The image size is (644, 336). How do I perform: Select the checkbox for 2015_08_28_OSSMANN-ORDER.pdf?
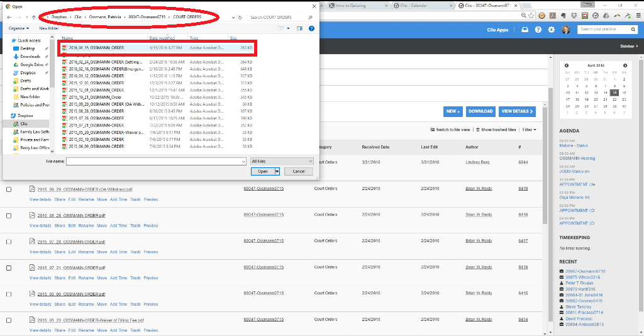tap(9, 215)
